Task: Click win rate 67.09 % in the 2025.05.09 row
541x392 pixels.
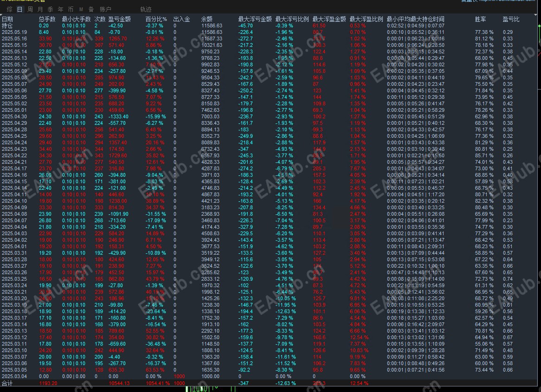Action: tap(484, 71)
